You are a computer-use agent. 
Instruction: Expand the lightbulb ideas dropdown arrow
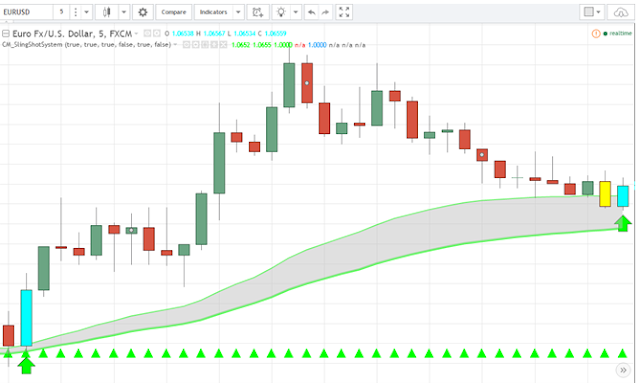pos(296,12)
